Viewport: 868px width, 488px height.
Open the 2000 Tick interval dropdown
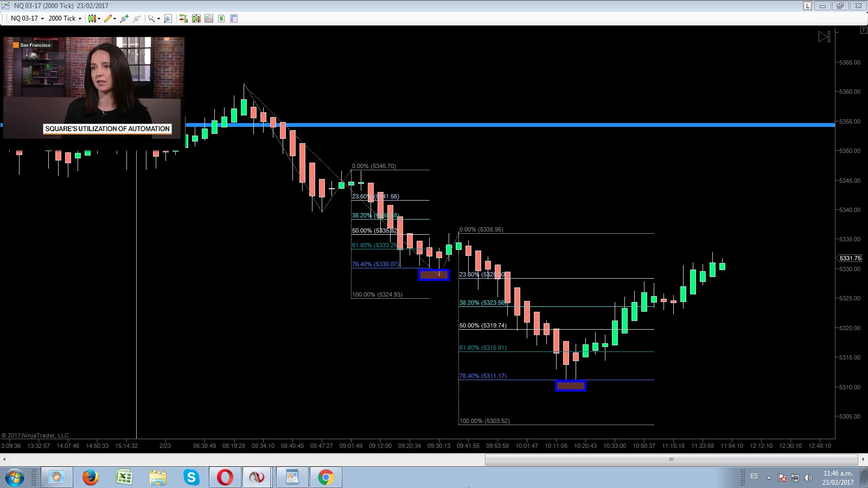tap(65, 18)
